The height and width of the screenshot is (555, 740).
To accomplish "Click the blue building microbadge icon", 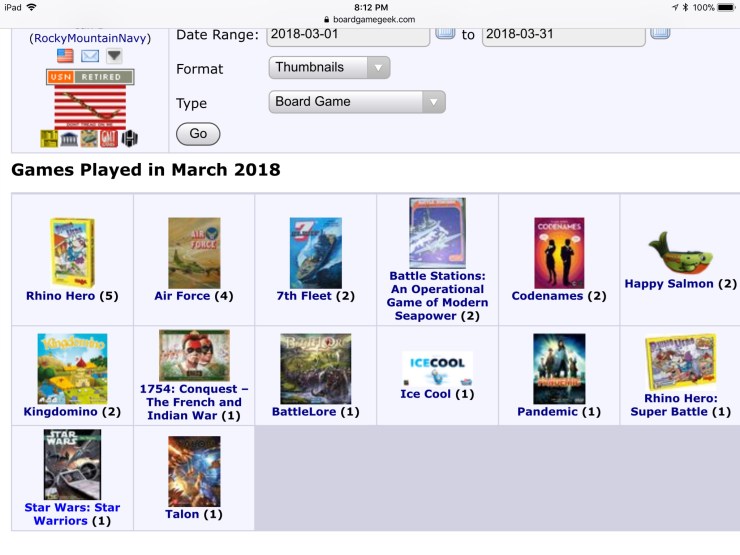I will (69, 138).
